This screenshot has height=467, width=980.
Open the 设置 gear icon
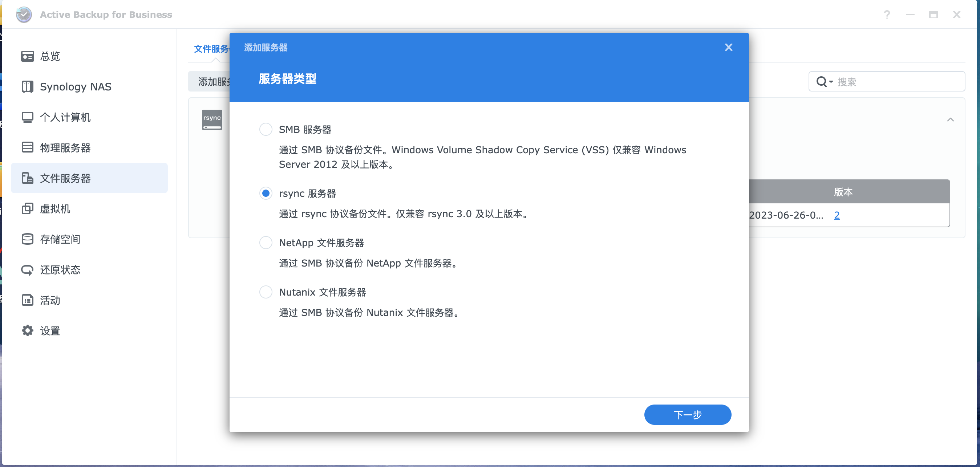click(27, 330)
